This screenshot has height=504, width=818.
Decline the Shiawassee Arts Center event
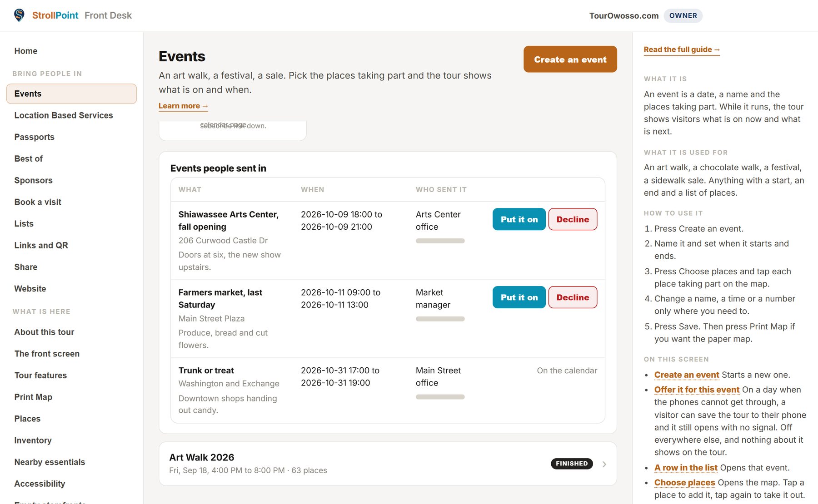[573, 219]
